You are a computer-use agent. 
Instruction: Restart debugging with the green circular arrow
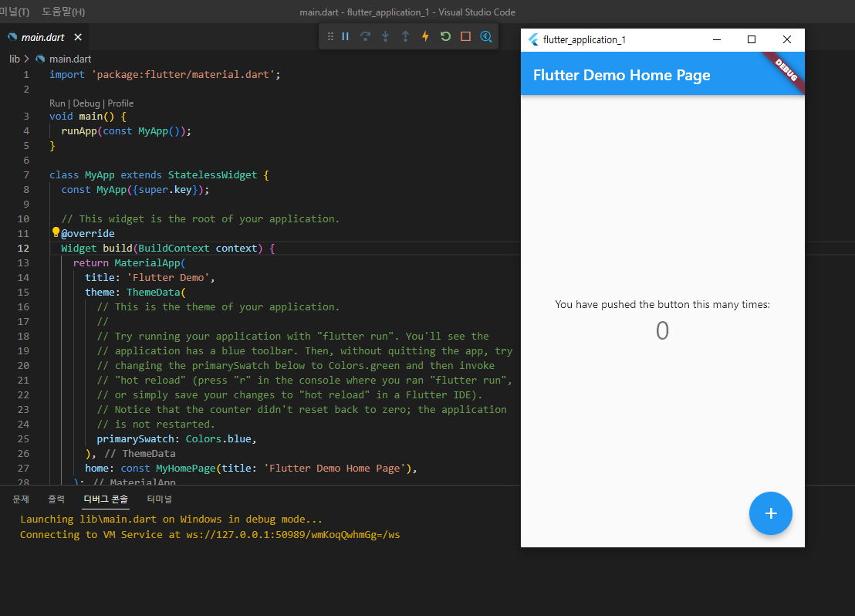pyautogui.click(x=445, y=36)
